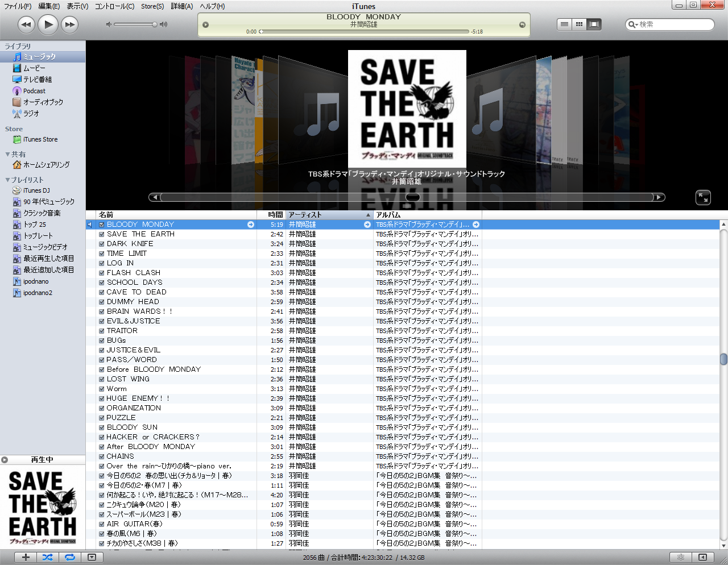Switch to Cover Flow view
Screen dimensions: 728x565
click(594, 24)
